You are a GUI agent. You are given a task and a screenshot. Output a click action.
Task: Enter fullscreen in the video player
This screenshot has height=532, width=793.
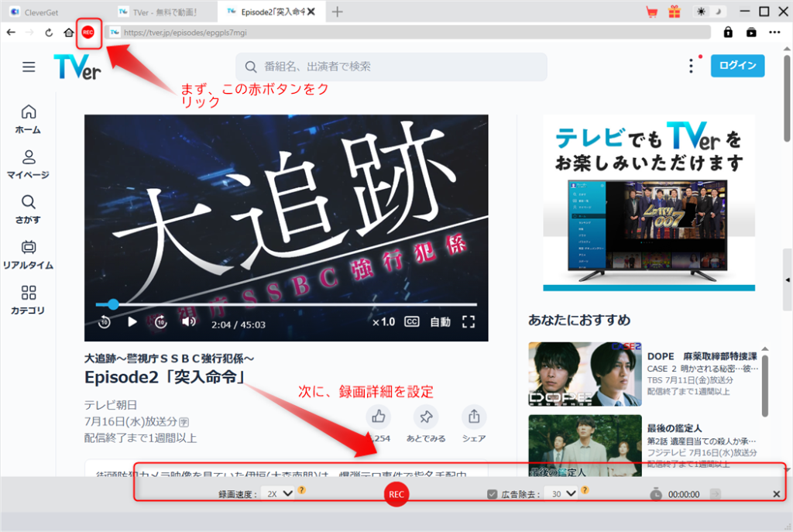pyautogui.click(x=469, y=322)
